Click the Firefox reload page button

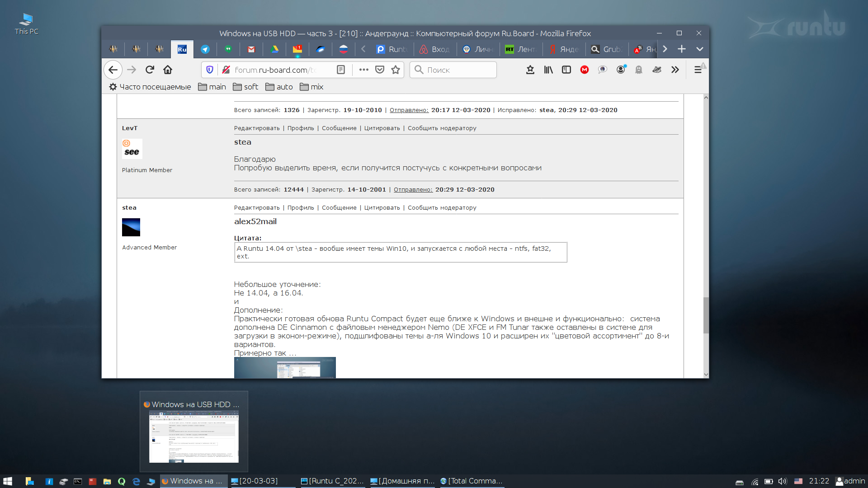click(x=150, y=70)
